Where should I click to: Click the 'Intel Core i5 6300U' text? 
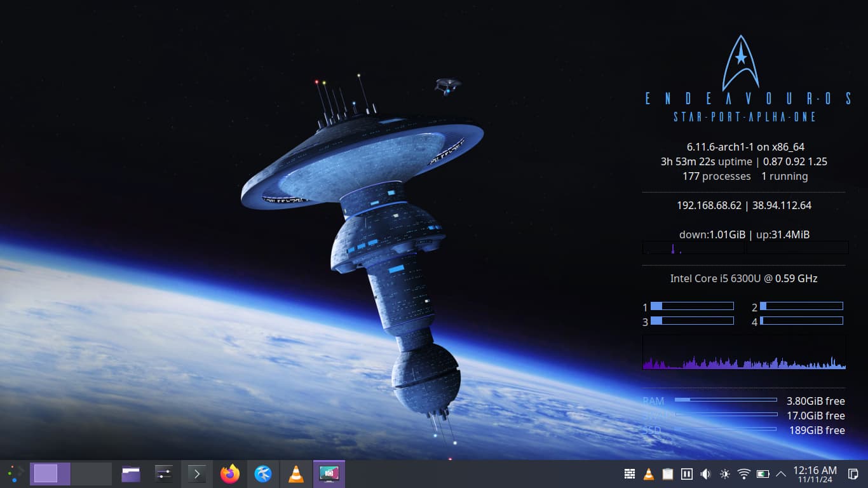[x=716, y=278]
